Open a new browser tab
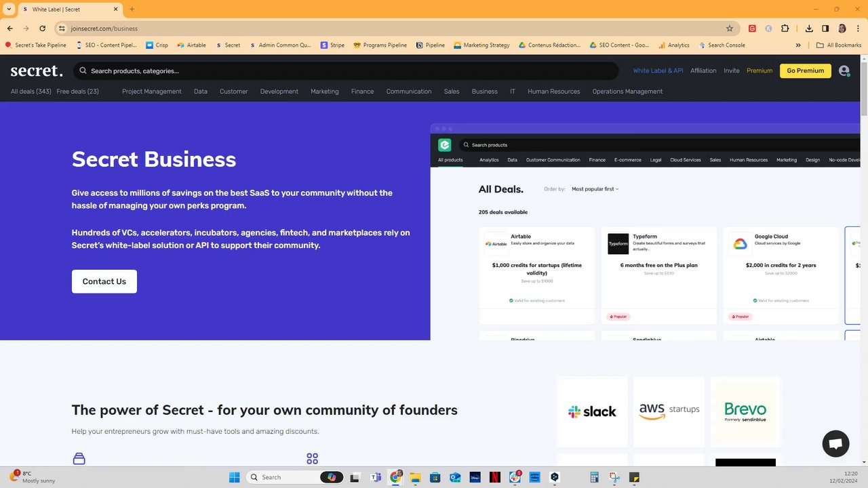This screenshot has height=488, width=868. (x=132, y=9)
